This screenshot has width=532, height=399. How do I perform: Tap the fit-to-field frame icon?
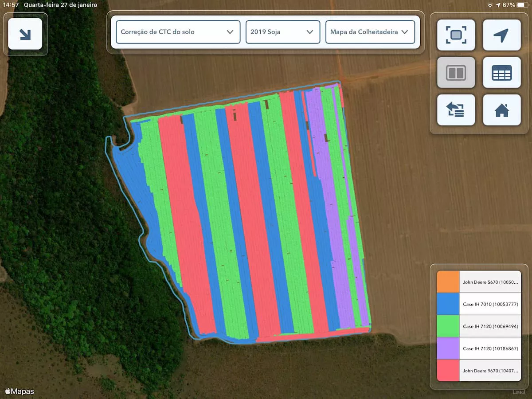456,35
